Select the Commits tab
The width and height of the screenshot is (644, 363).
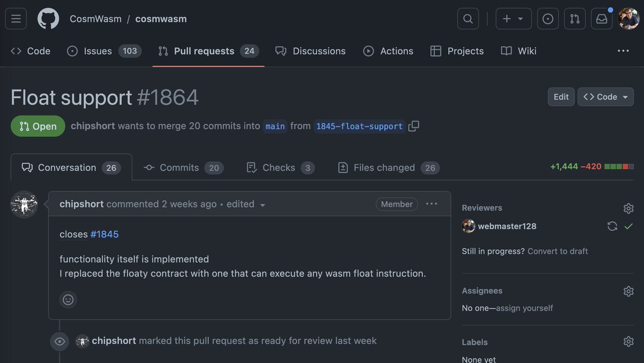tap(184, 168)
